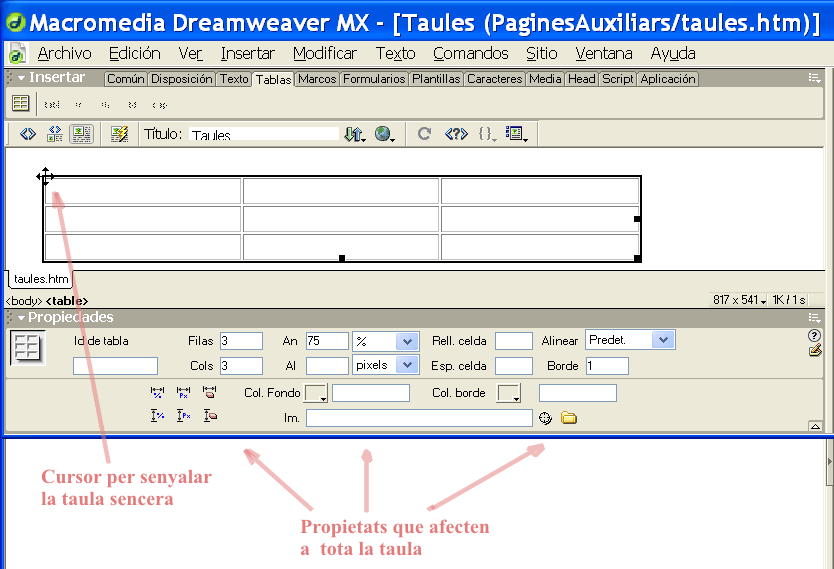Click the An width field showing 75
The height and width of the screenshot is (569, 834).
[x=327, y=341]
